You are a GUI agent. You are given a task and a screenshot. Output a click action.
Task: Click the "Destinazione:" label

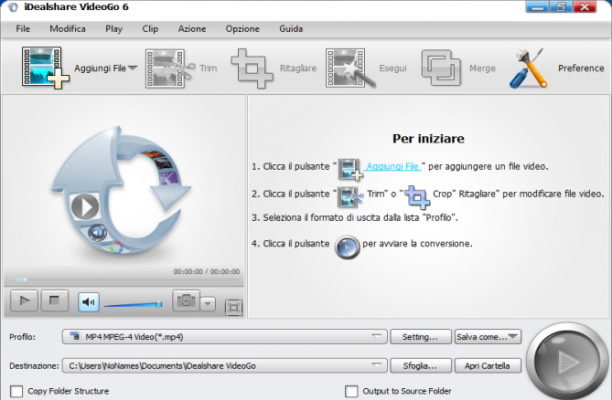point(34,366)
